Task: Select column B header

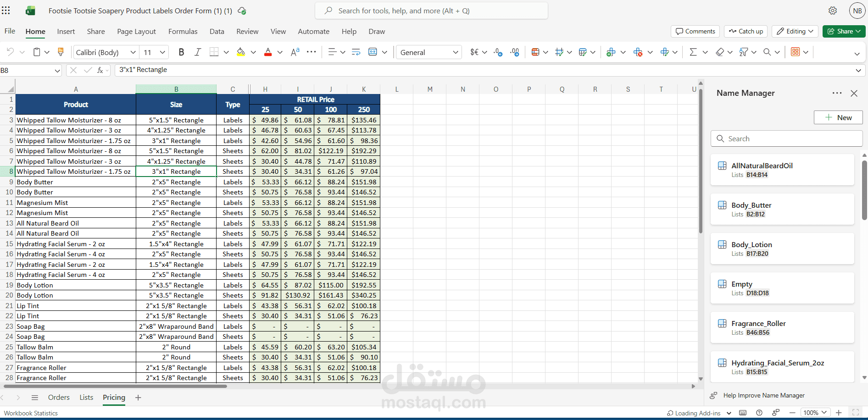Action: coord(176,89)
